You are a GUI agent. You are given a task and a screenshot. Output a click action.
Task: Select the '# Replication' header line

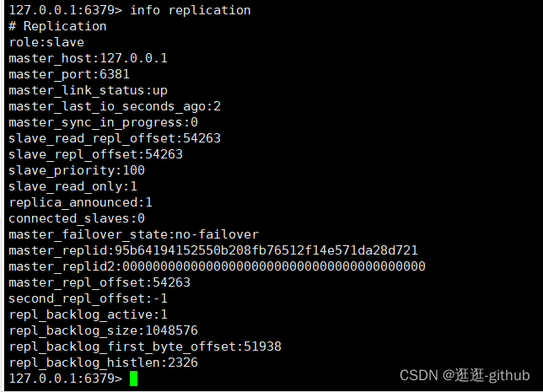58,26
